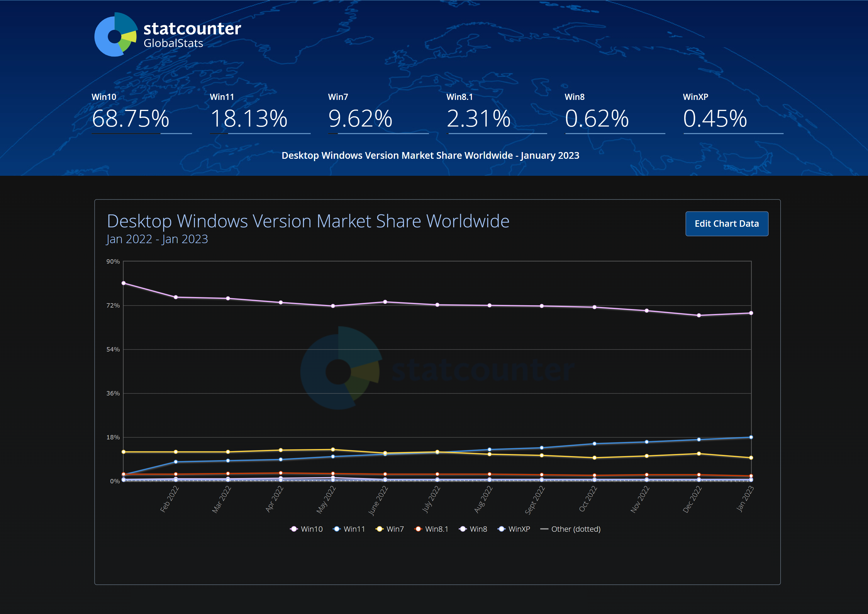
Task: Toggle the Other (dotted) legend entry
Action: 571,529
